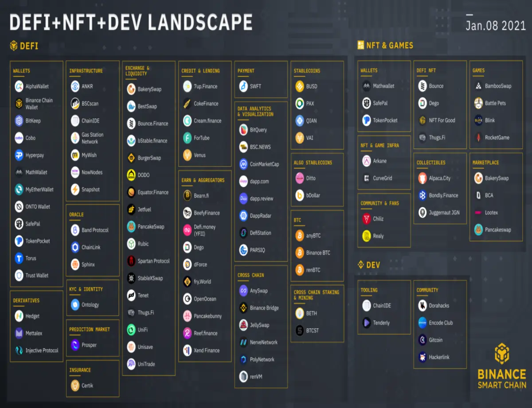532x408 pixels.
Task: Click the 'Jan.08 2021' date text
Action: (496, 25)
